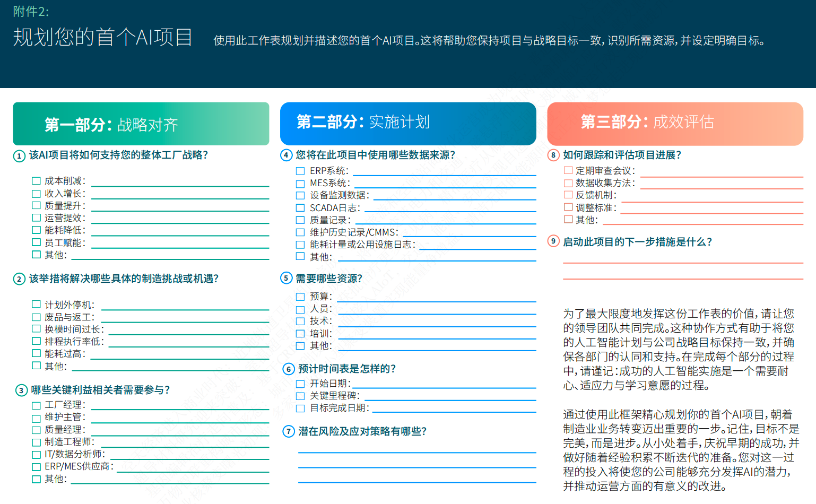Viewport: 816px width, 504px height.
Task: Click the circled number 7 marker
Action: click(289, 431)
